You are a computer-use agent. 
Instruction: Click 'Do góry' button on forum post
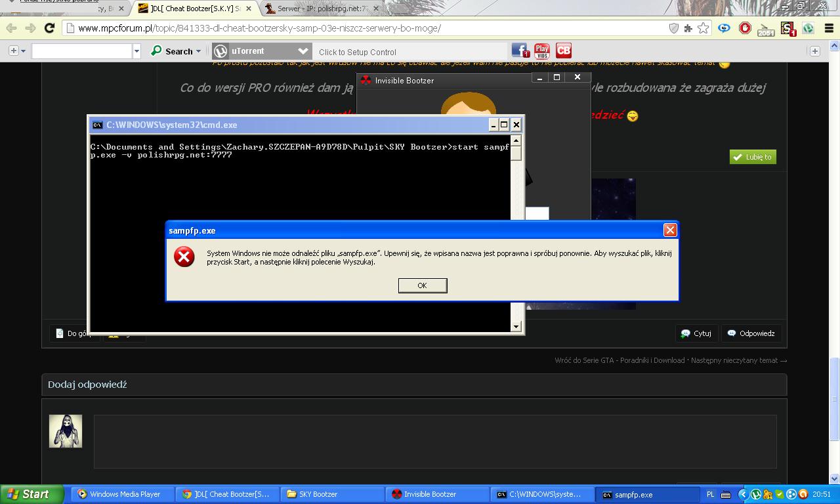(74, 334)
